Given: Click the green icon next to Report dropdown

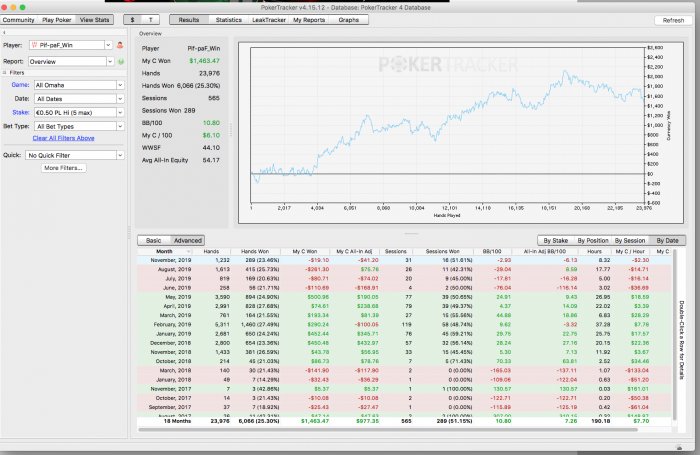Looking at the screenshot, I should coord(120,59).
